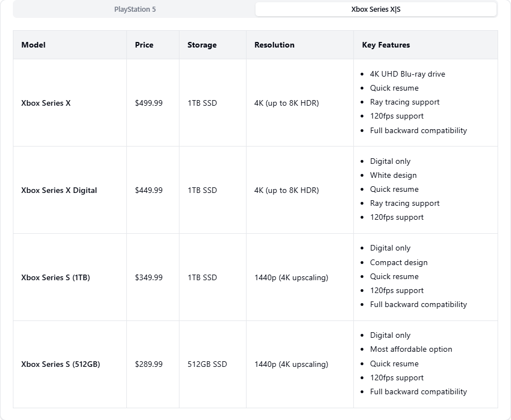This screenshot has width=511, height=420.
Task: Click Quick resume in the $499.99 row
Action: coord(394,88)
